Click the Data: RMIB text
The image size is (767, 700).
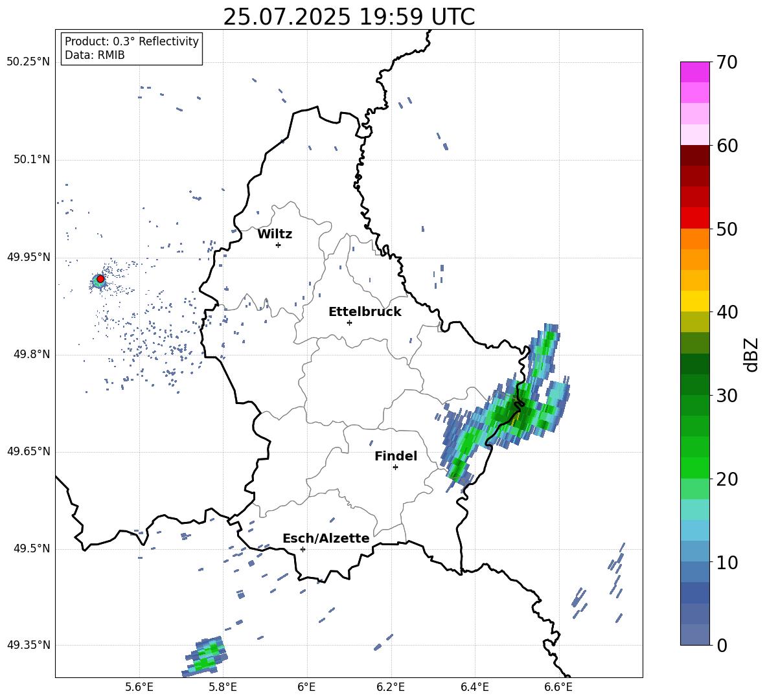tap(95, 55)
